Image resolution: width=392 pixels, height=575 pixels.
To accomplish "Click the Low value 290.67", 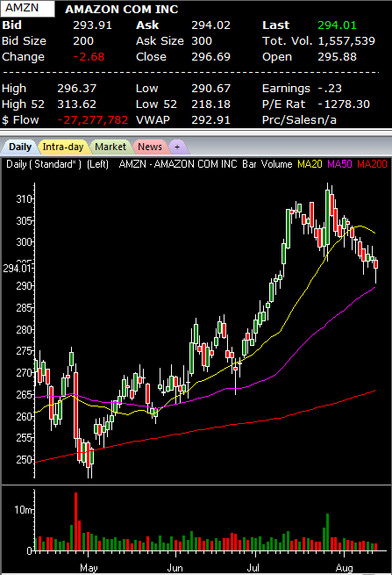I will pos(210,89).
